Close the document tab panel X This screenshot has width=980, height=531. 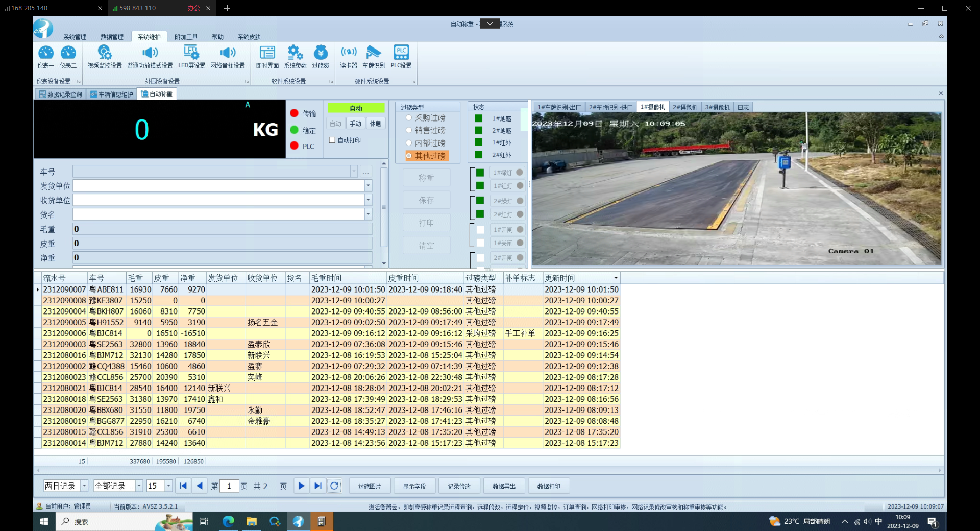pyautogui.click(x=941, y=93)
